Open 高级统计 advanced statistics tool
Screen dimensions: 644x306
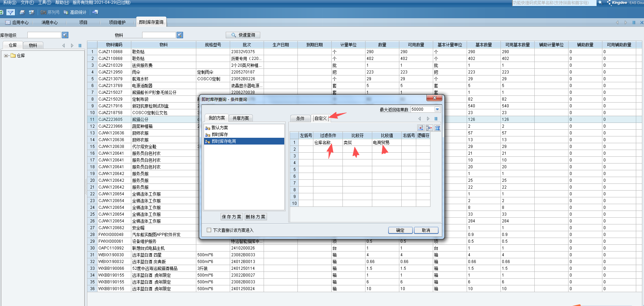coord(75,13)
